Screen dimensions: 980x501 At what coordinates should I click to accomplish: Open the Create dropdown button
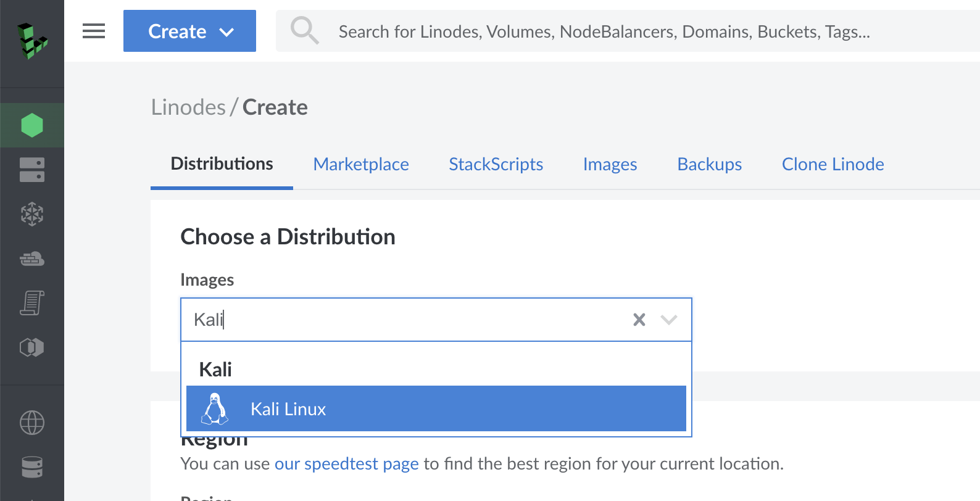pos(189,31)
